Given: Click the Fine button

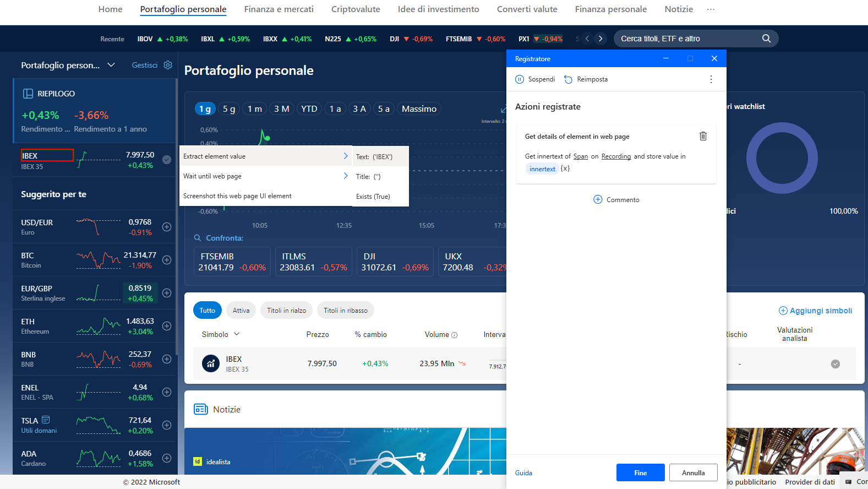Looking at the screenshot, I should (x=641, y=472).
